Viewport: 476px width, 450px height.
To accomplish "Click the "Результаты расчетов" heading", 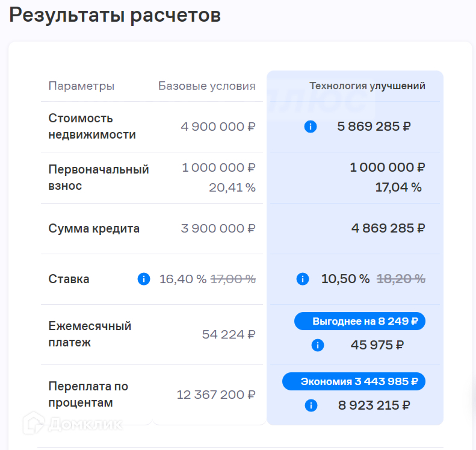I will point(115,16).
